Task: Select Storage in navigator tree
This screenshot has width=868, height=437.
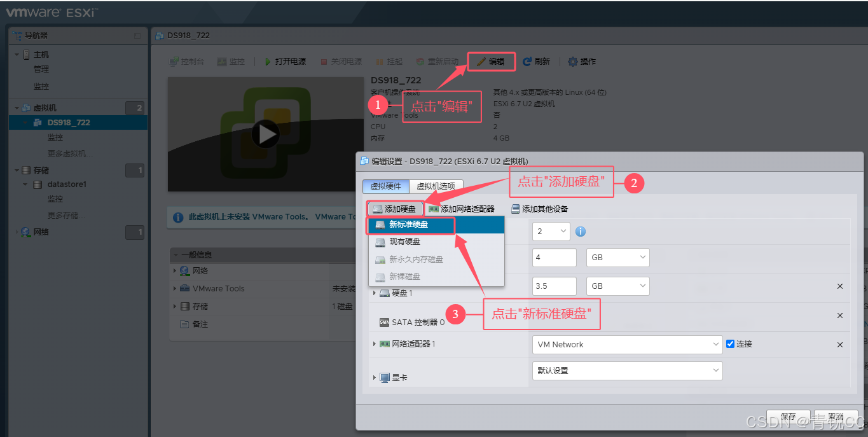Action: (x=41, y=170)
